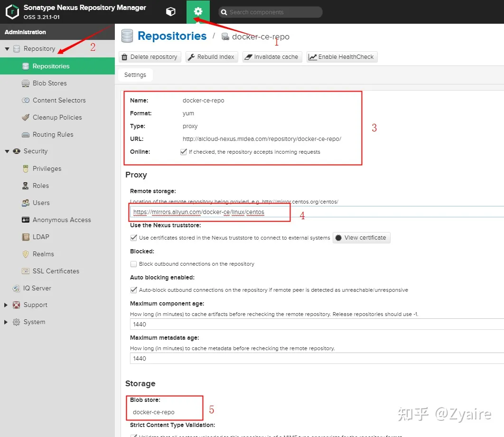Click the Roles person icon
This screenshot has width=504, height=437.
point(26,186)
